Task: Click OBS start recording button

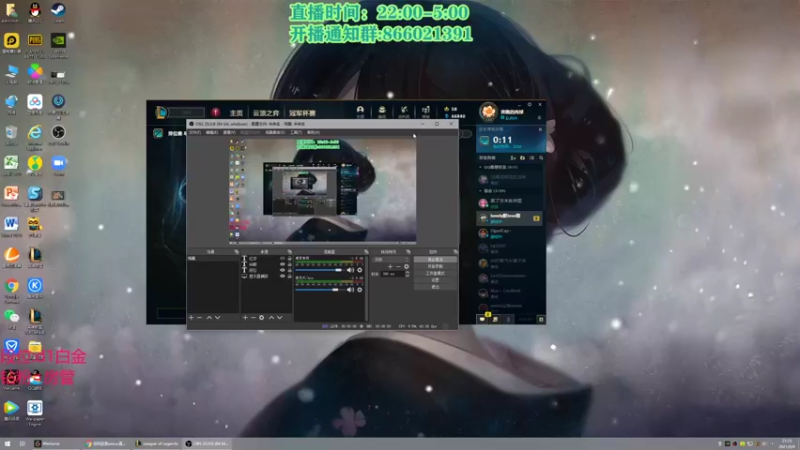Action: coord(435,266)
